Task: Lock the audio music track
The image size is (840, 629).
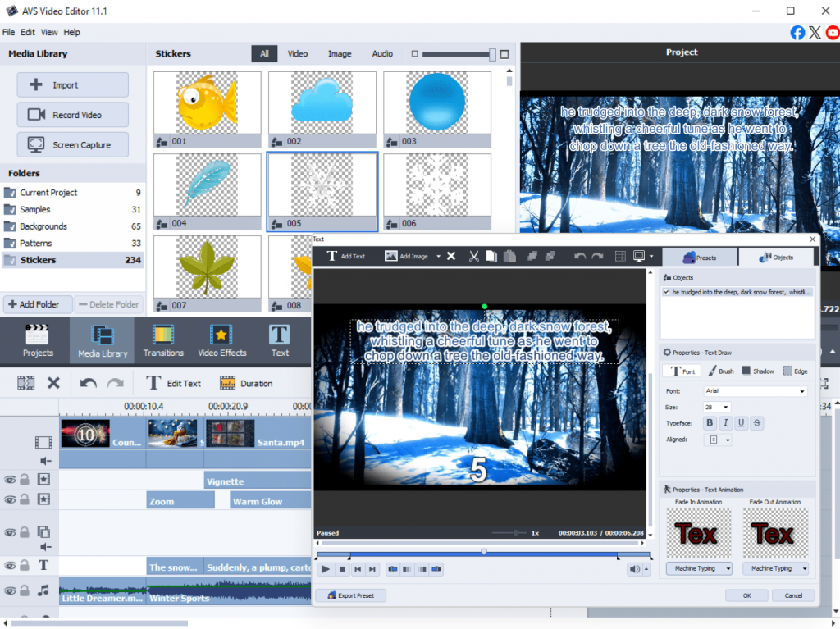Action: (x=25, y=590)
